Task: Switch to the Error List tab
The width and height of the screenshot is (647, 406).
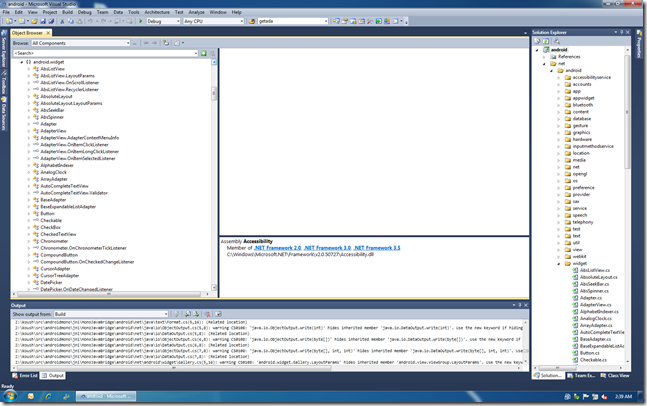Action: click(x=25, y=375)
